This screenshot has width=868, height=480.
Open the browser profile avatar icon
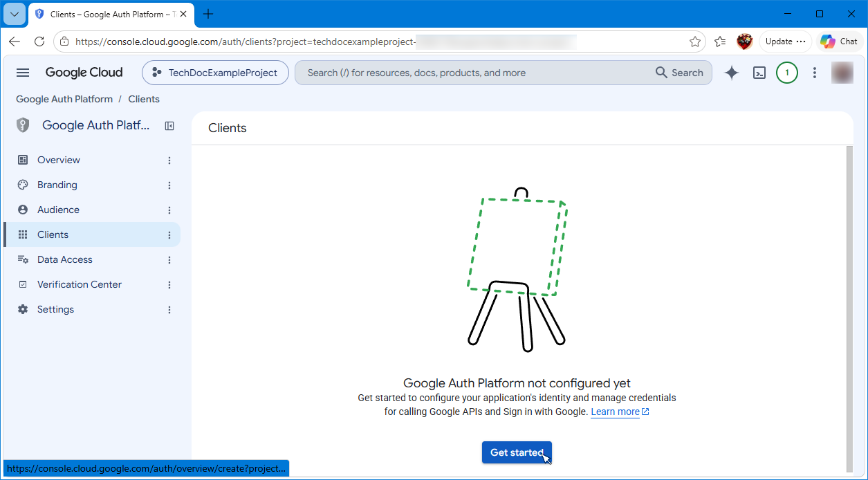[745, 41]
